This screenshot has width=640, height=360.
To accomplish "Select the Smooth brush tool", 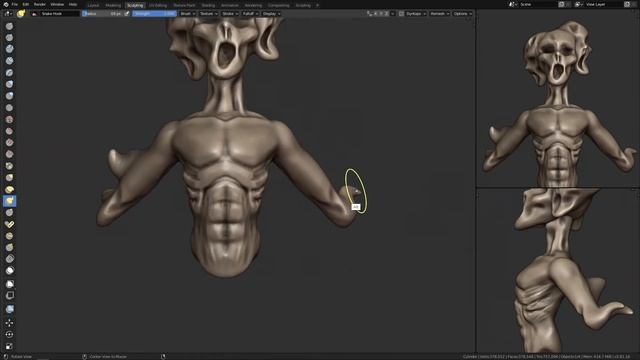I will 9,120.
